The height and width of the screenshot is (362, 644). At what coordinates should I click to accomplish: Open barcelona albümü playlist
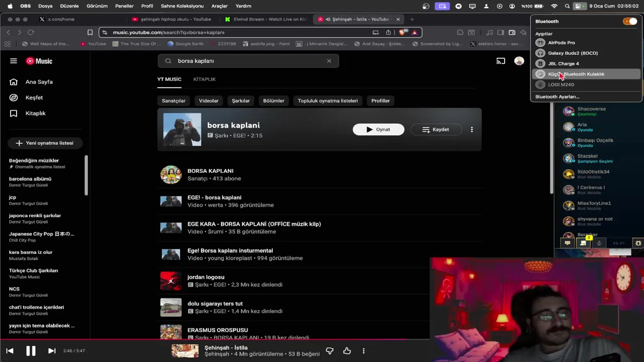click(x=30, y=179)
